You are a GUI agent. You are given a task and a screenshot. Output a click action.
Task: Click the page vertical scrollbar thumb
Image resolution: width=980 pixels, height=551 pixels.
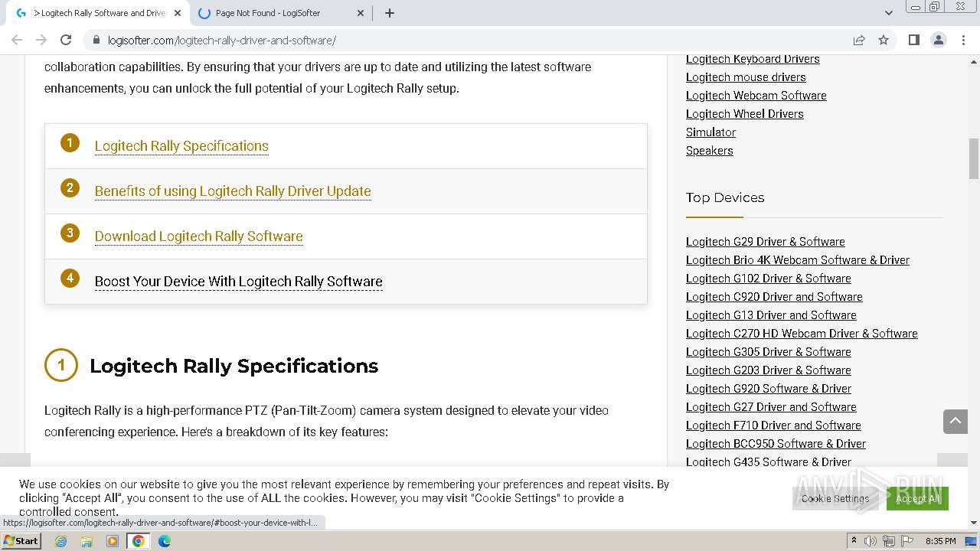(x=974, y=158)
